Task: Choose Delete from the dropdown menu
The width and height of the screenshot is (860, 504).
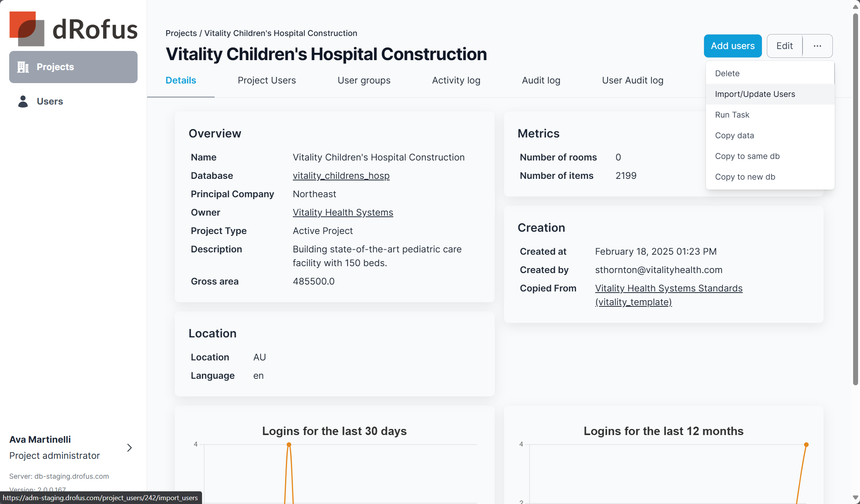Action: pos(727,74)
